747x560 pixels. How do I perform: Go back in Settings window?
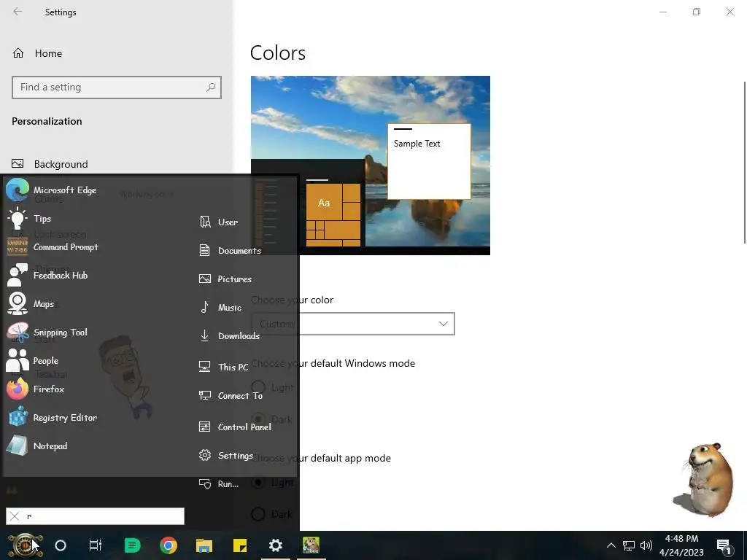(x=18, y=12)
